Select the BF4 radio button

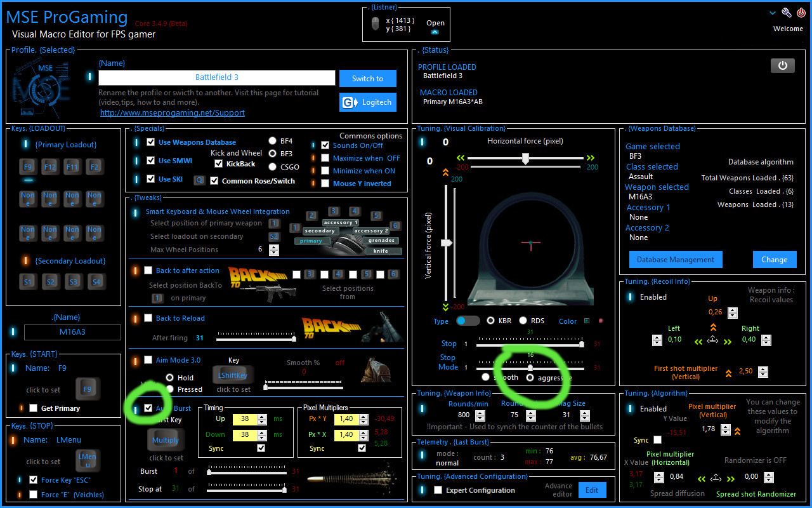click(272, 141)
